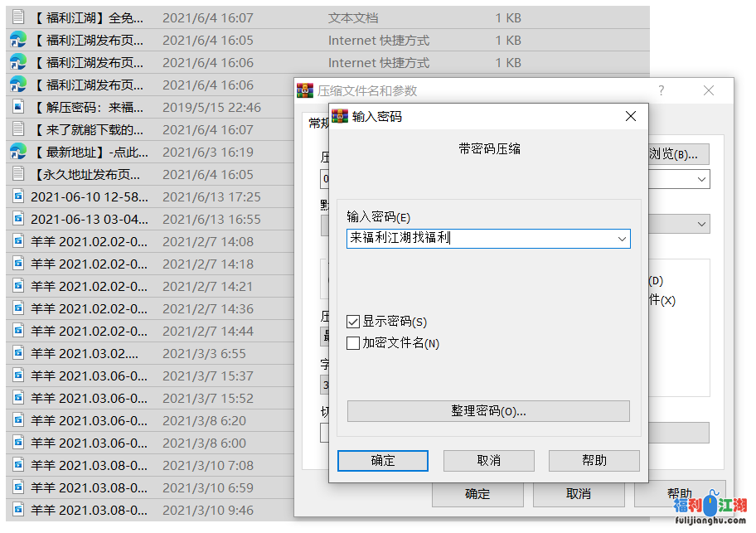Switch to the 常规 tab
Image resolution: width=756 pixels, height=533 pixels.
point(317,123)
